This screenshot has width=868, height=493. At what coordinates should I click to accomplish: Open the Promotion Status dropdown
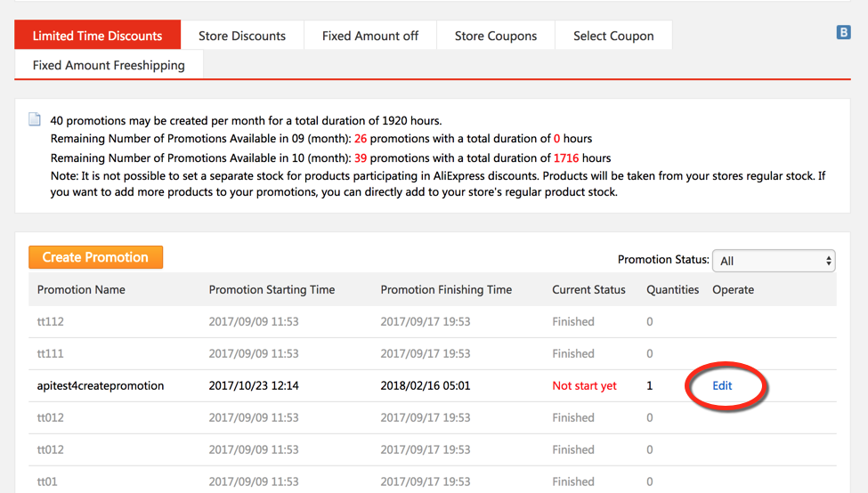[x=773, y=261]
